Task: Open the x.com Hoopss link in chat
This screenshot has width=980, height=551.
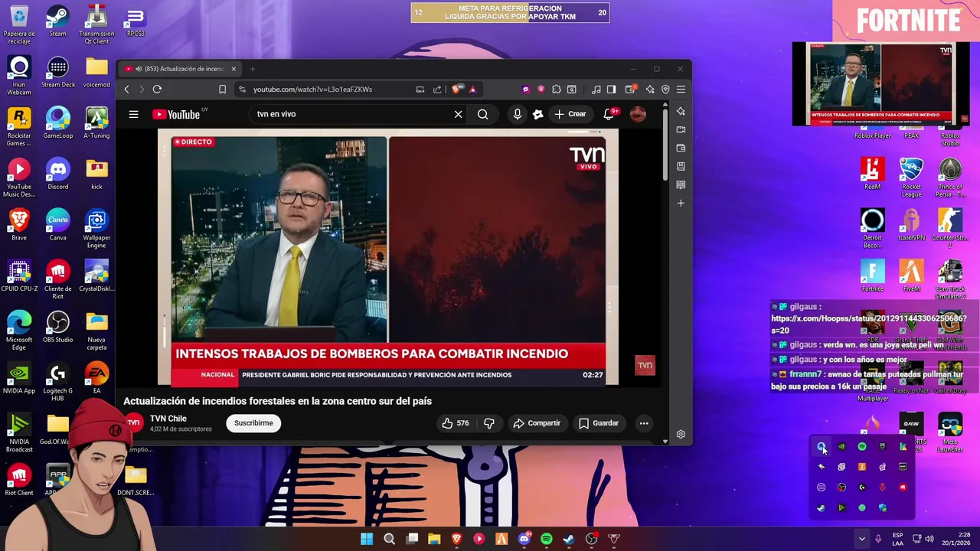Action: [x=869, y=324]
